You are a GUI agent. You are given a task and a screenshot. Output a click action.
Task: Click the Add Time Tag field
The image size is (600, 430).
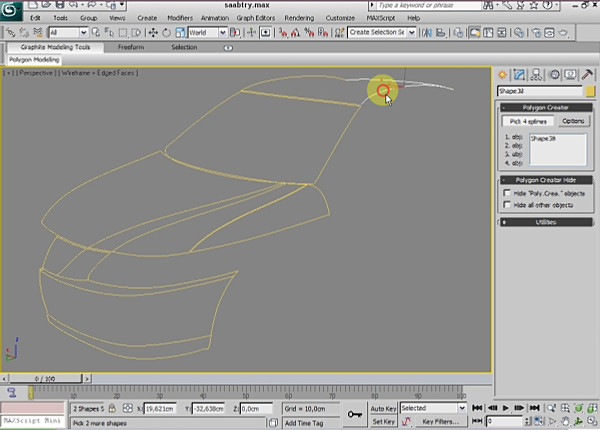coord(311,423)
